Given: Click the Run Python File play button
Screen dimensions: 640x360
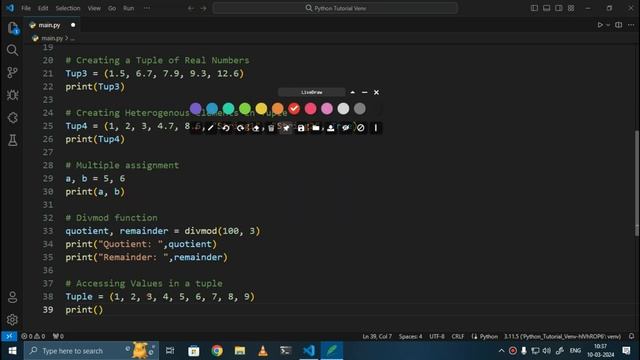Looking at the screenshot, I should [x=600, y=25].
